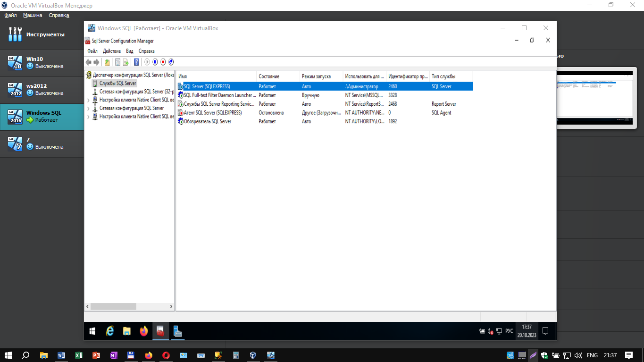Click the ENG language indicator in host tray

pyautogui.click(x=592, y=355)
